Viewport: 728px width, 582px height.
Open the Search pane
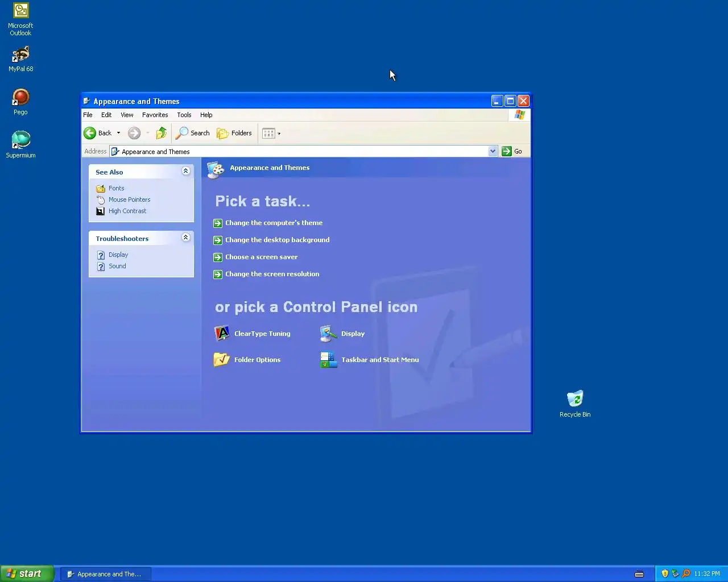[193, 133]
